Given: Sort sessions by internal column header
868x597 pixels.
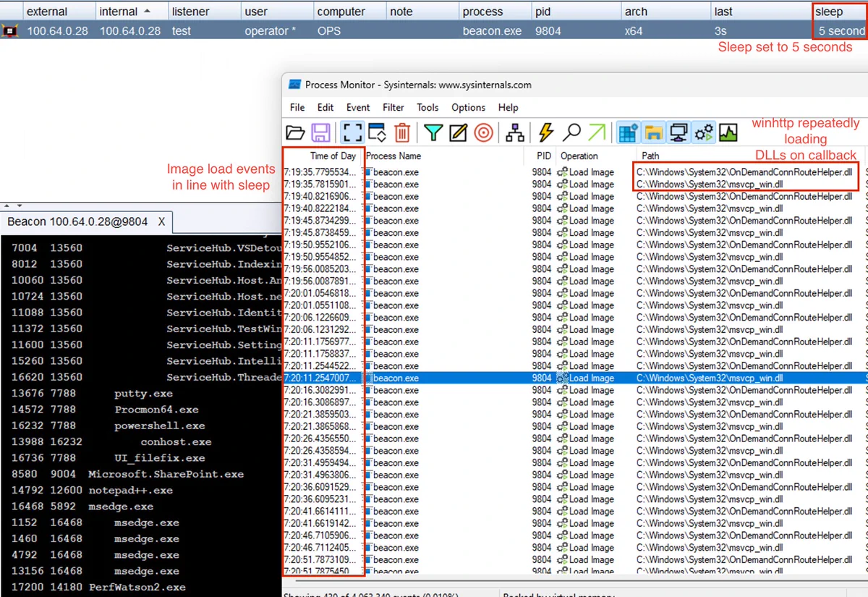Looking at the screenshot, I should tap(132, 12).
